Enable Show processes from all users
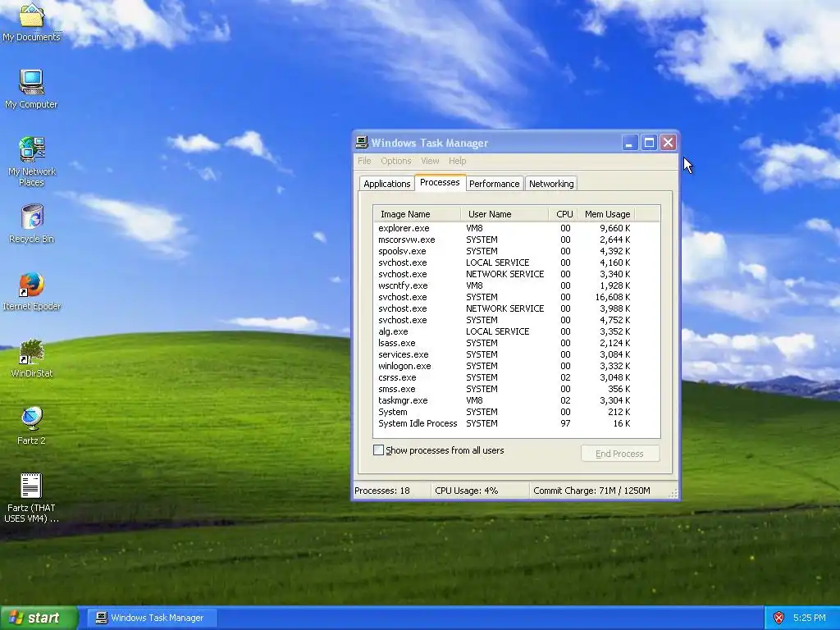 (x=378, y=450)
